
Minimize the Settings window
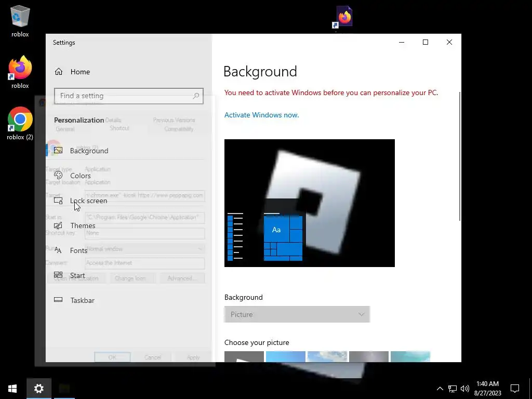click(x=402, y=42)
